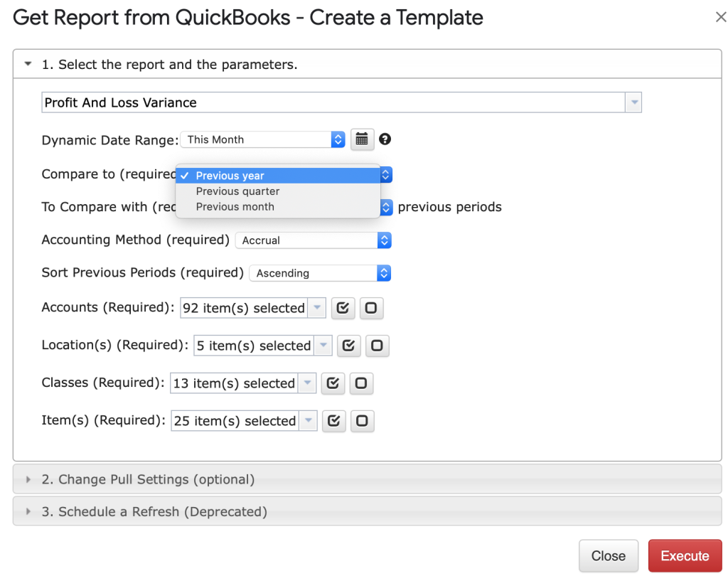This screenshot has width=728, height=576.
Task: Deselect all Locations with empty box icon
Action: tap(377, 346)
